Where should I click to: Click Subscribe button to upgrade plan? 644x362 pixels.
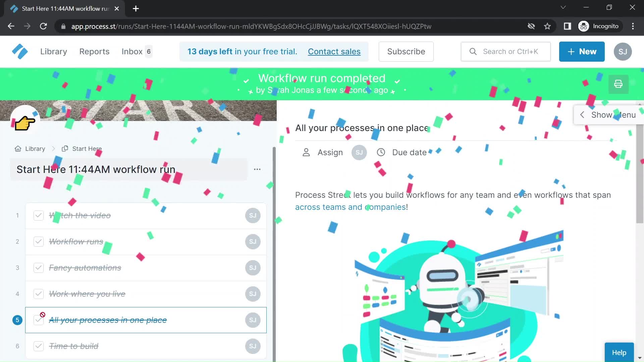point(406,51)
